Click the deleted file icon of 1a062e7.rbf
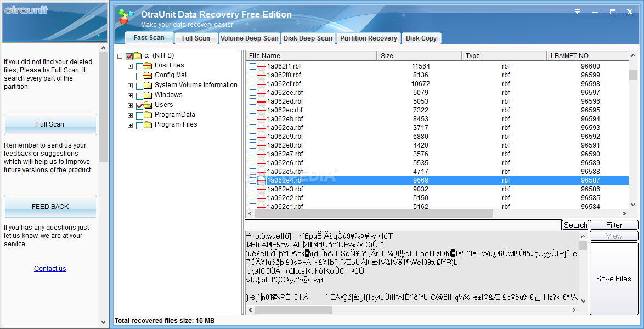Image resolution: width=644 pixels, height=329 pixels. tap(262, 154)
